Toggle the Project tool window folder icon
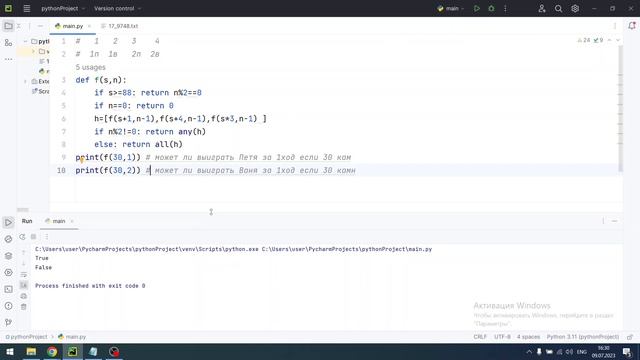Viewport: 640px width, 360px height. point(8,26)
